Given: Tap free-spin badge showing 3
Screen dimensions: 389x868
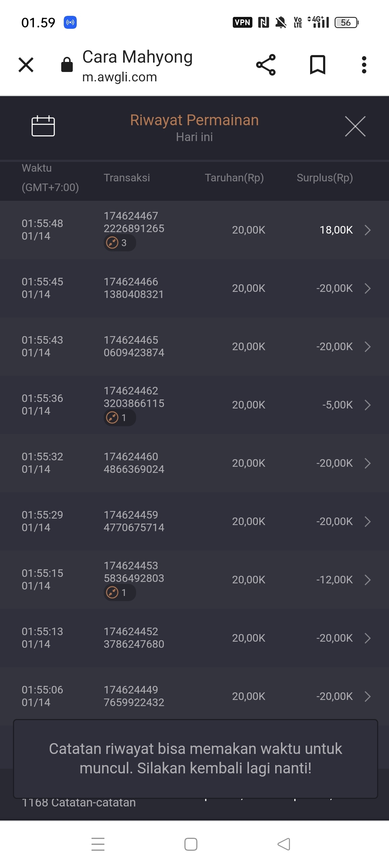Looking at the screenshot, I should (120, 243).
